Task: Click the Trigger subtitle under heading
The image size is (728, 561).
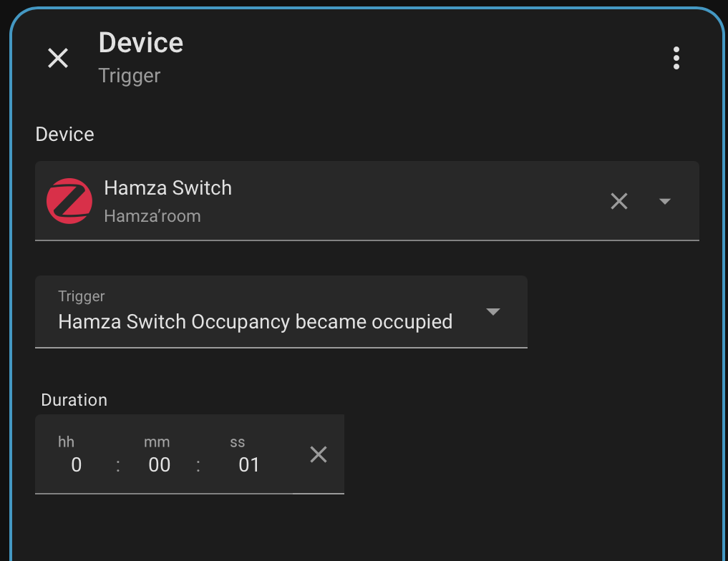Action: [x=129, y=76]
